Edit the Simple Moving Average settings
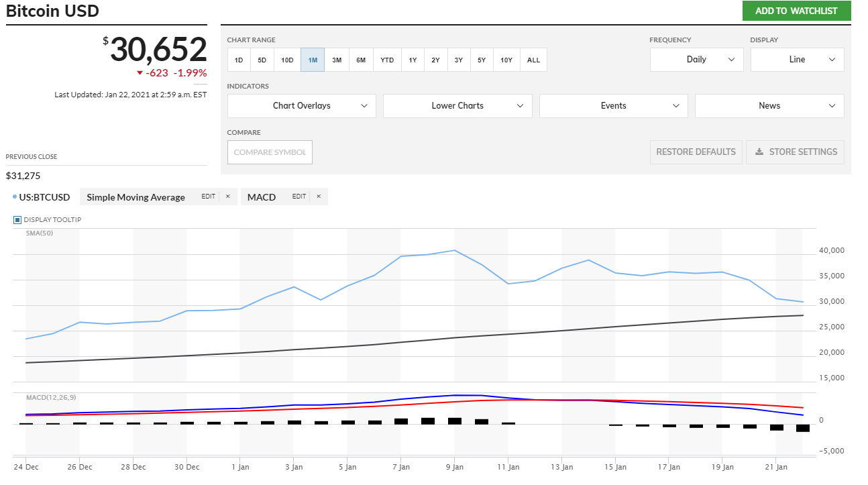The height and width of the screenshot is (485, 868). 209,197
